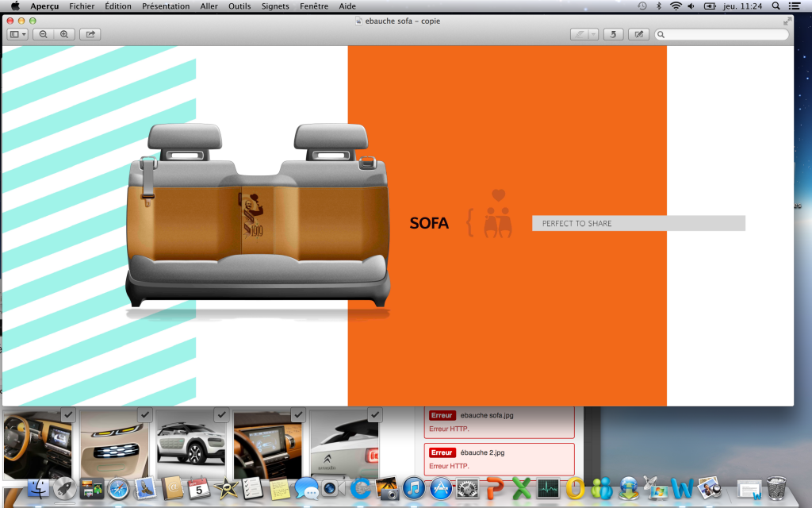Open iTunes from the Dock
This screenshot has height=508, width=812.
[x=413, y=488]
